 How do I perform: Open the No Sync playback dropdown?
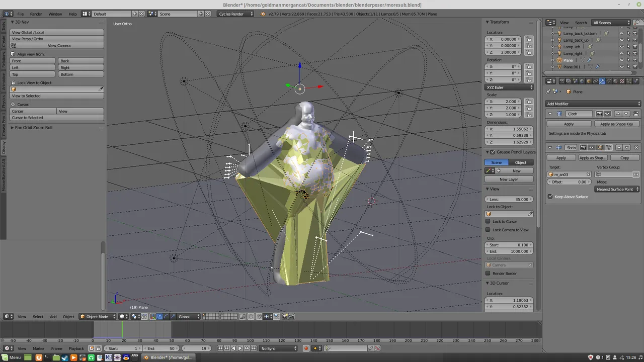pyautogui.click(x=279, y=348)
